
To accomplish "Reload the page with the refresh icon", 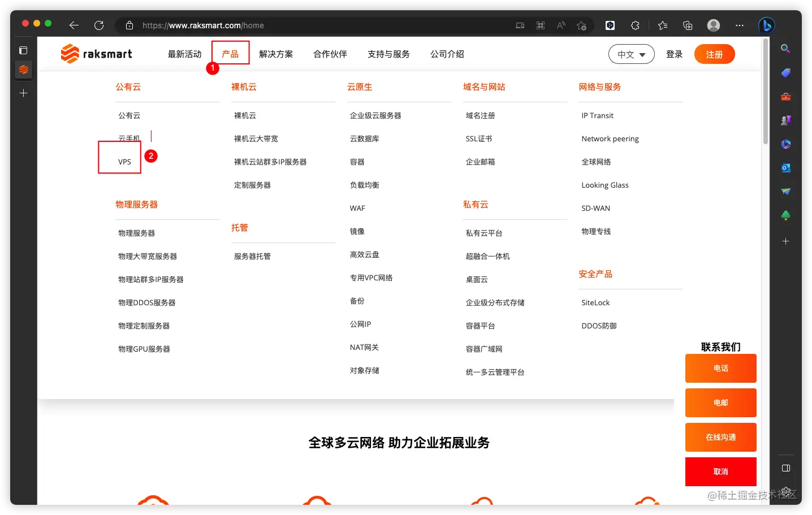I will pyautogui.click(x=99, y=25).
